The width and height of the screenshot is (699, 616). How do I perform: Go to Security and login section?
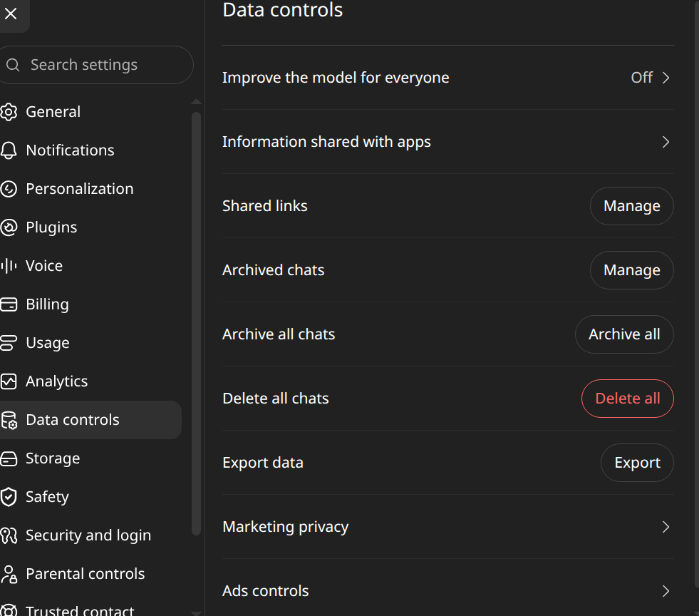point(88,535)
